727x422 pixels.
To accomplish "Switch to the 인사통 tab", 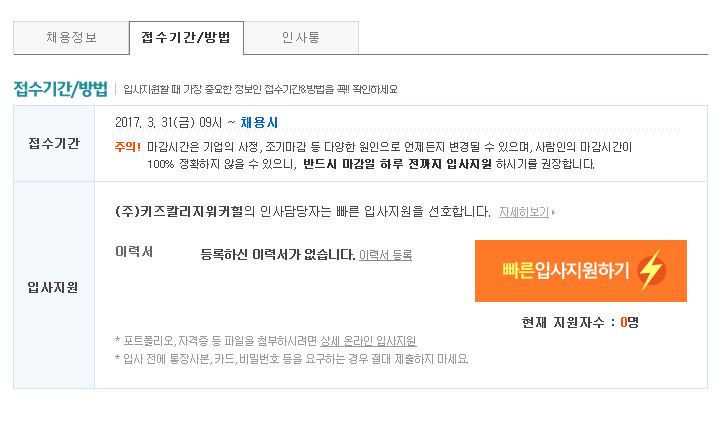I will click(301, 38).
